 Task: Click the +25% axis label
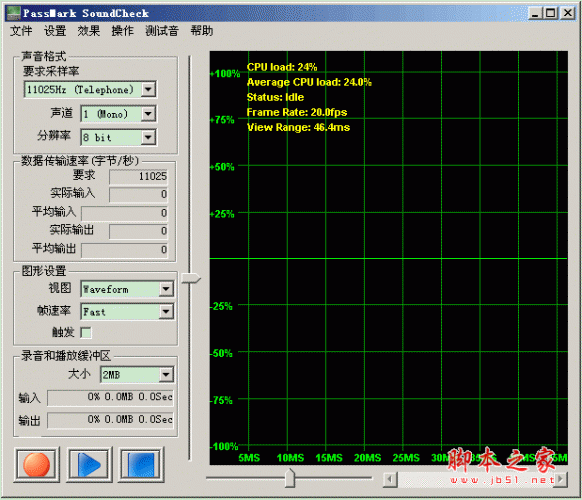[222, 214]
